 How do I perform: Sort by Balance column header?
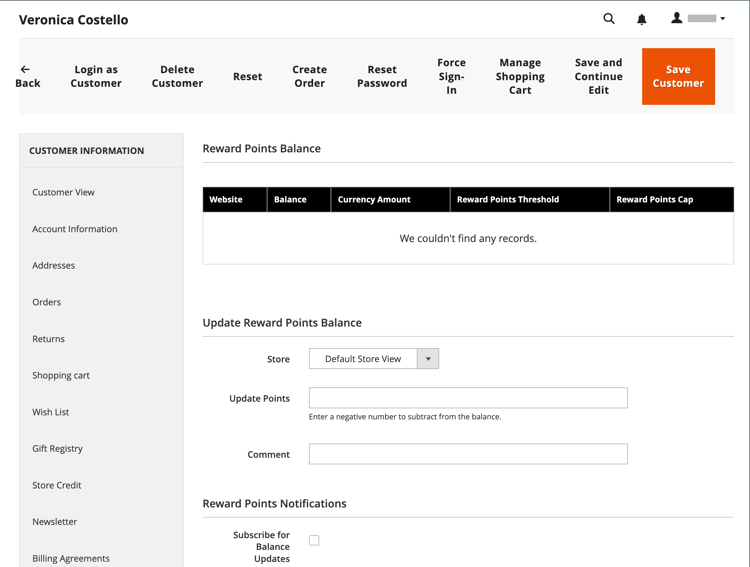tap(290, 200)
